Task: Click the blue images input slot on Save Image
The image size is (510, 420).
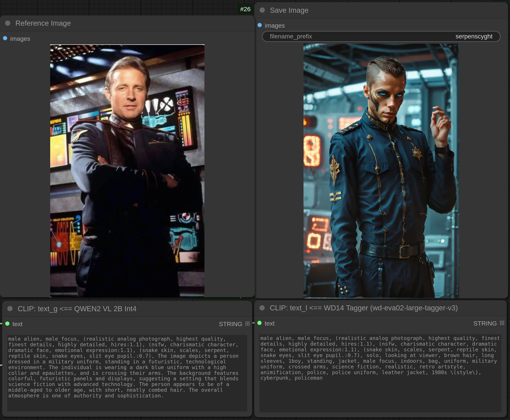Action: tap(260, 25)
